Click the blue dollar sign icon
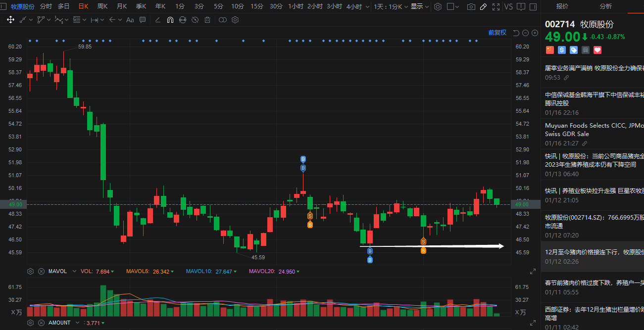 coord(562,50)
